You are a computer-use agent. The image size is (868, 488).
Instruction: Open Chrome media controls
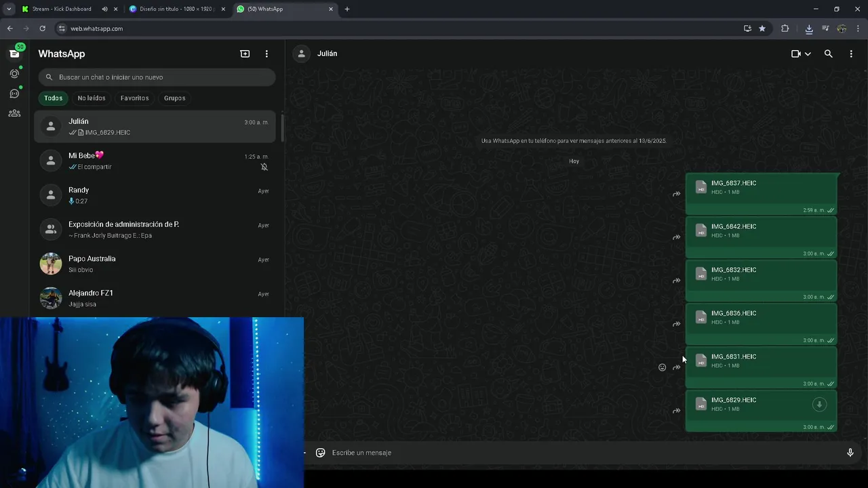(x=825, y=28)
